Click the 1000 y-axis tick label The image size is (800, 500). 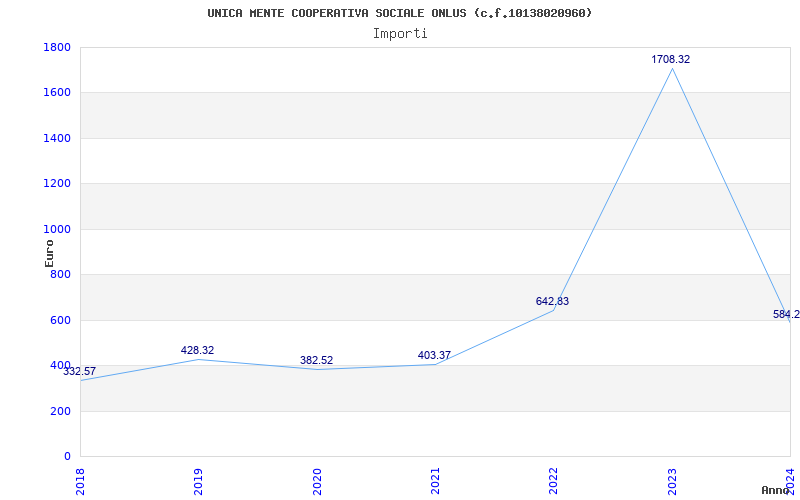(x=57, y=229)
